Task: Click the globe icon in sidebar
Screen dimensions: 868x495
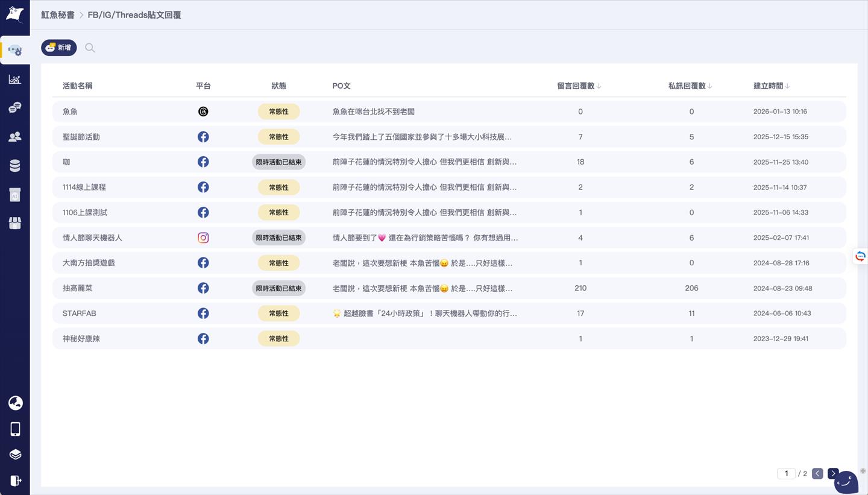Action: [15, 403]
